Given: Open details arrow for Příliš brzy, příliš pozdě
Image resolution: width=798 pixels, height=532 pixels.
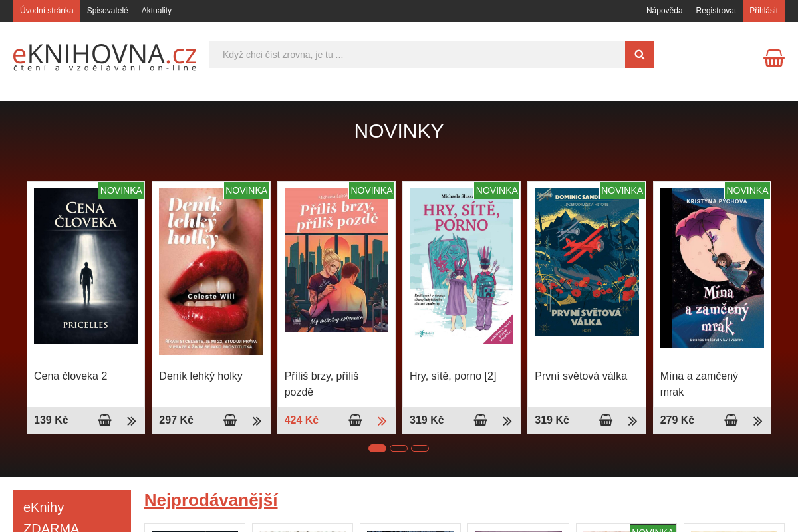Looking at the screenshot, I should point(382,421).
